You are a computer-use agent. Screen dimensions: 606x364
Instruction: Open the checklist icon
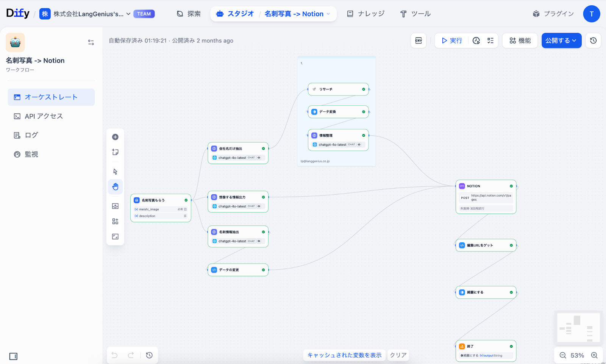[490, 41]
